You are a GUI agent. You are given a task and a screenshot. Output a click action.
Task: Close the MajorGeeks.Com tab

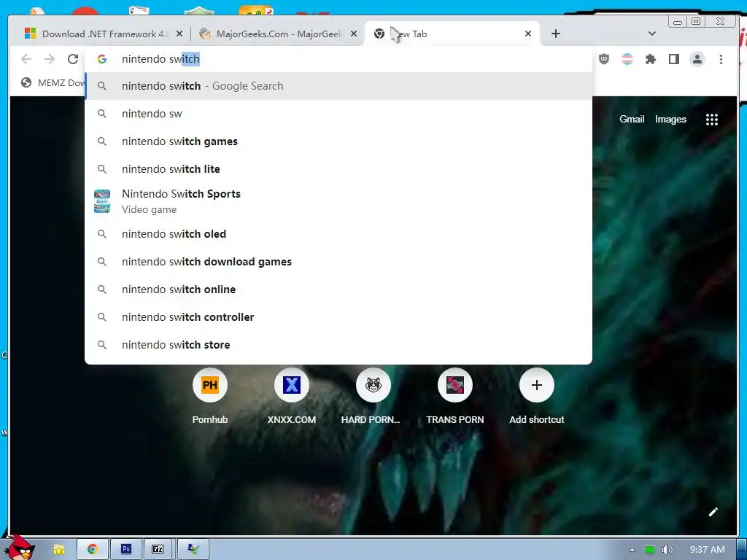(x=354, y=34)
